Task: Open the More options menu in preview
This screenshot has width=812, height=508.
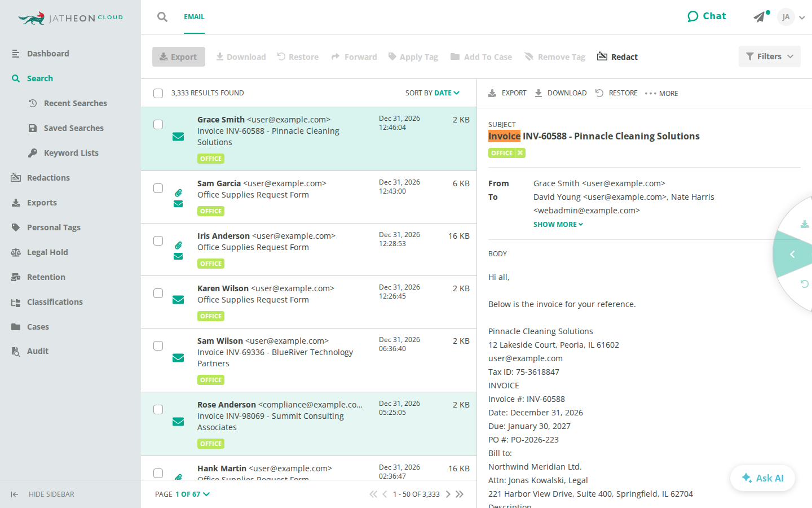Action: pos(661,93)
